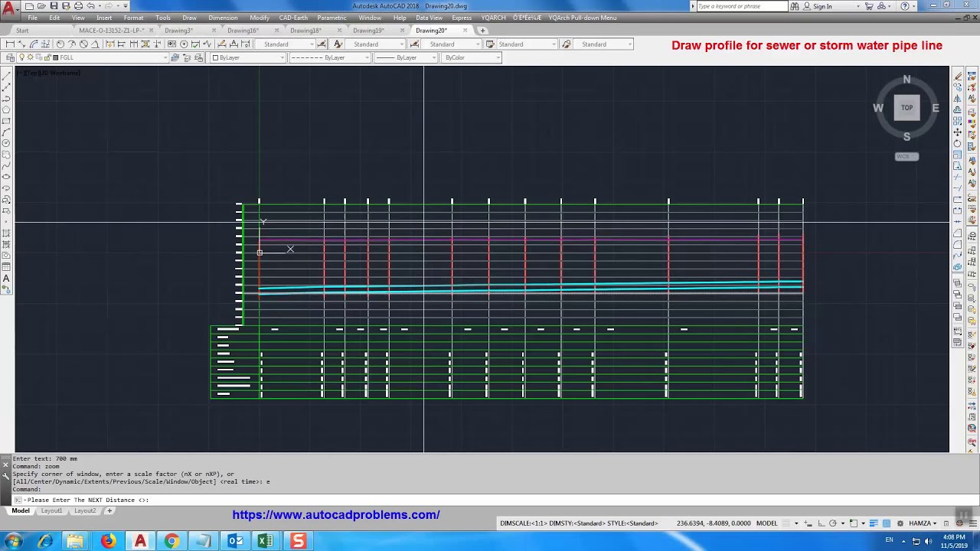980x551 pixels.
Task: Click the TOP face of the ViewCube
Action: (906, 108)
